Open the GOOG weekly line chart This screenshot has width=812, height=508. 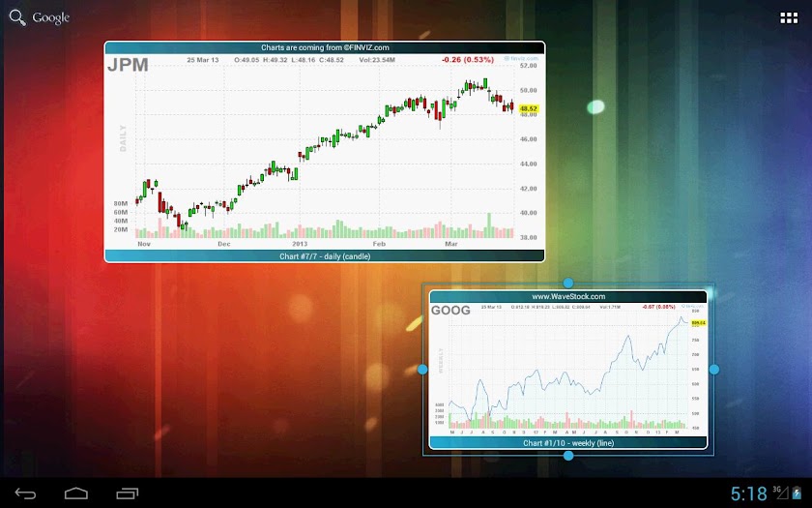pos(568,370)
